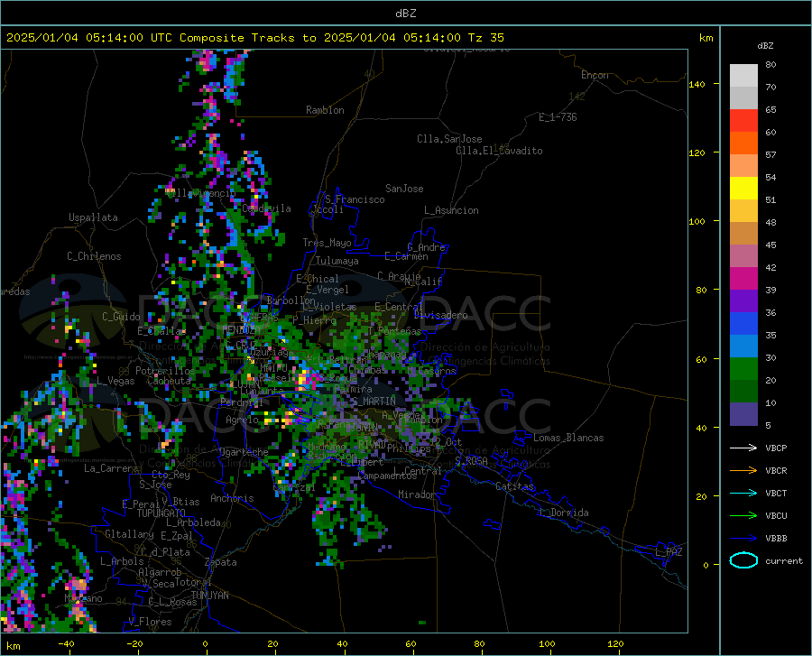The image size is (812, 656).
Task: Click the 140 tick on vertical axis
Action: (697, 84)
